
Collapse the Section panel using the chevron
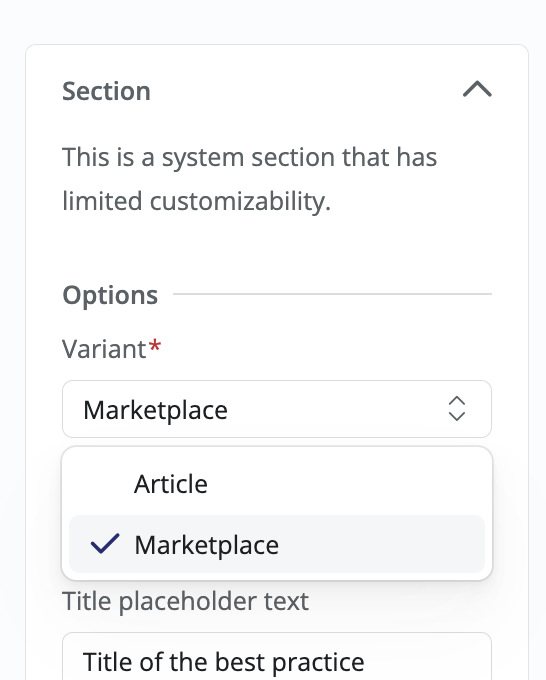pos(477,89)
